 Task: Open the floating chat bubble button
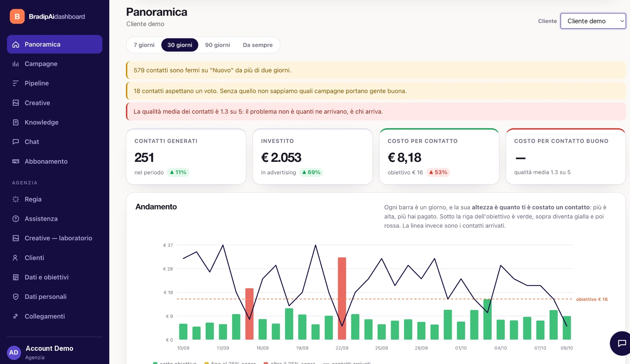621,343
